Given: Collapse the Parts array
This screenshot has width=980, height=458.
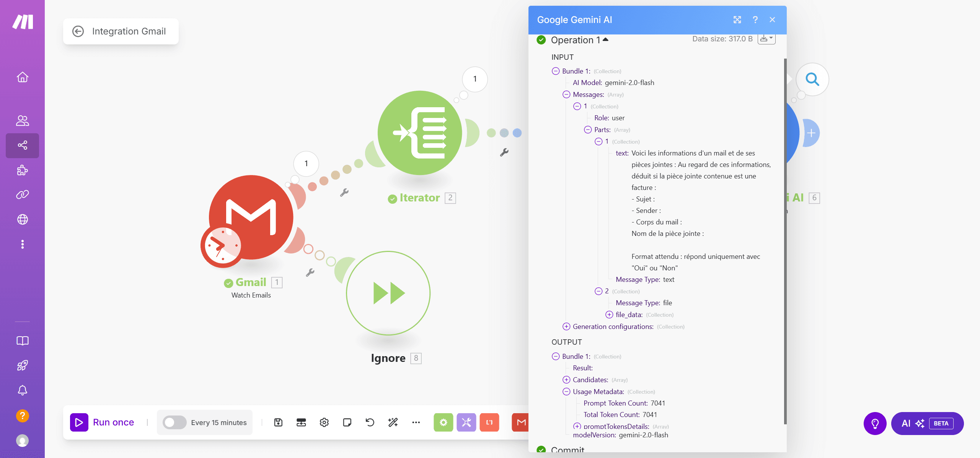Looking at the screenshot, I should click(588, 130).
